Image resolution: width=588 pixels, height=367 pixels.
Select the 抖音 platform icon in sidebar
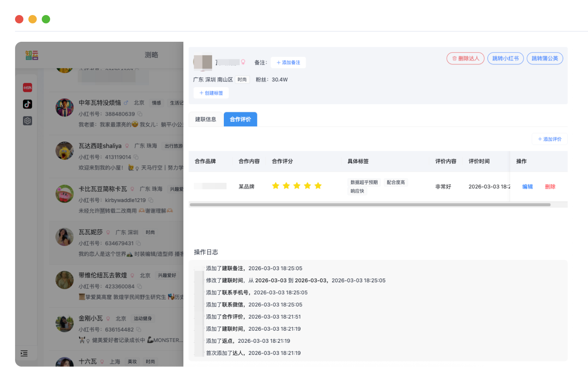[x=28, y=104]
